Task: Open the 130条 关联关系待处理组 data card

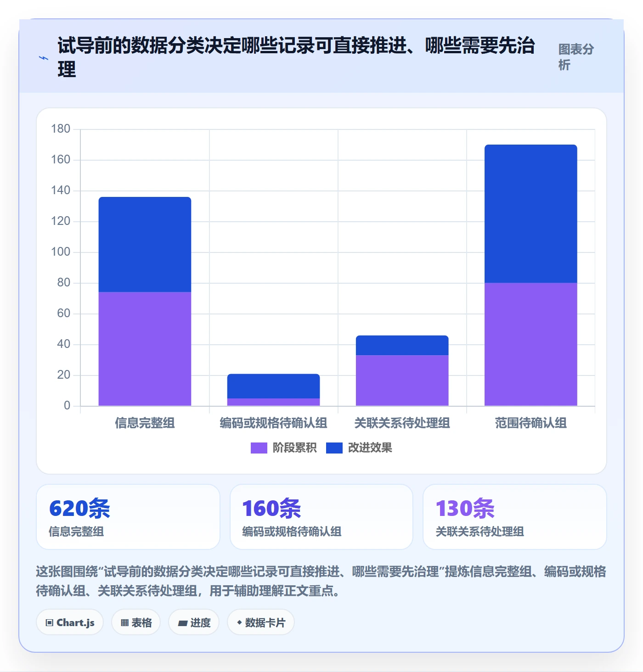Action: (x=515, y=517)
